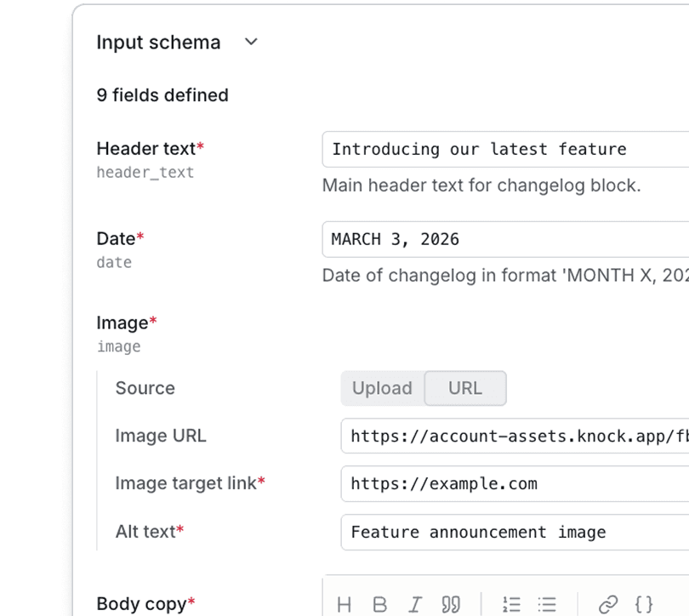Toggle Bold formatting in the editor toolbar
The height and width of the screenshot is (616, 689).
379,604
